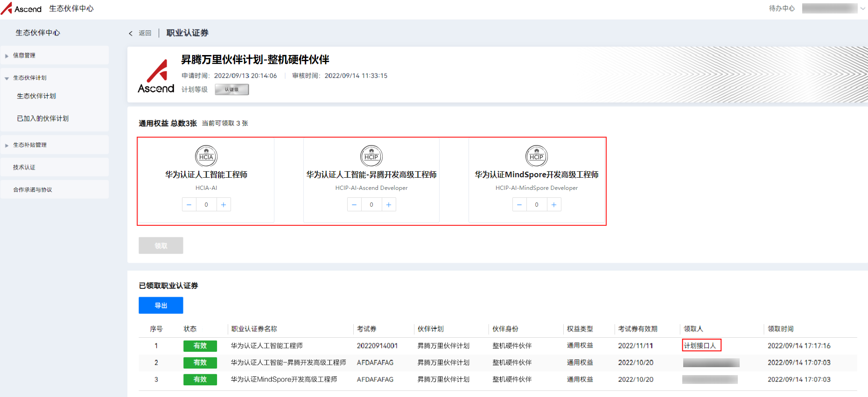Open 已加入的伙伴计划 menu item

tap(43, 118)
